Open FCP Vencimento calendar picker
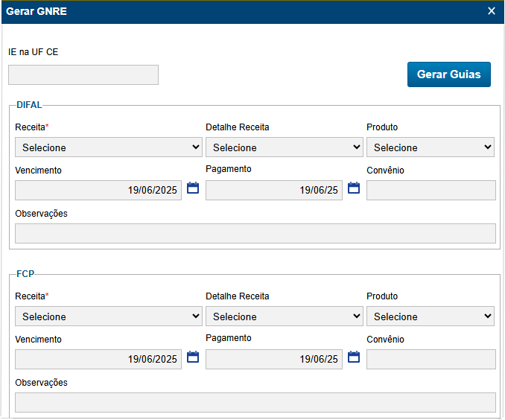The height and width of the screenshot is (420, 505). click(193, 357)
